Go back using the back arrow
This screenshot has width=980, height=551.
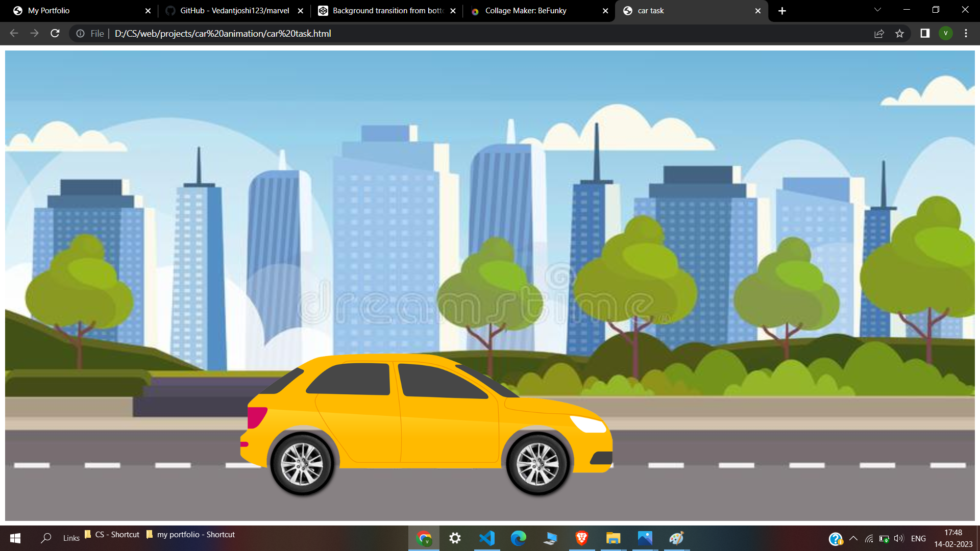point(13,33)
